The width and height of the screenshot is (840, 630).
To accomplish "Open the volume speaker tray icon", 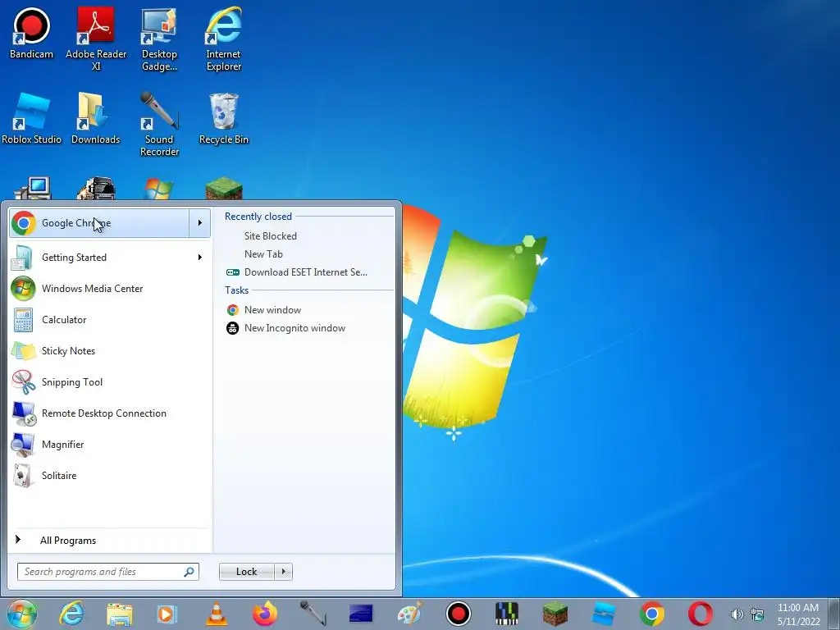I will click(737, 614).
